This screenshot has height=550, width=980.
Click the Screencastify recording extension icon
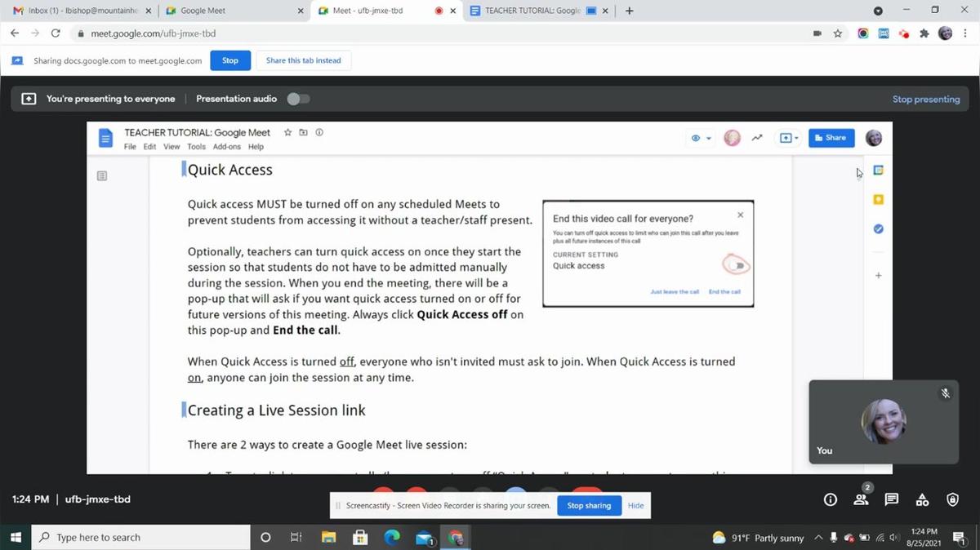(904, 33)
